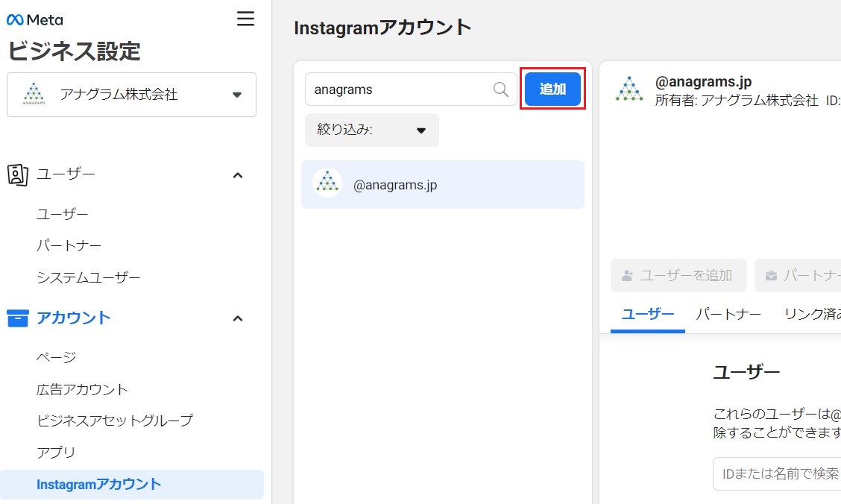The width and height of the screenshot is (841, 504).
Task: Open 広告アカウント in the sidebar
Action: 82,389
